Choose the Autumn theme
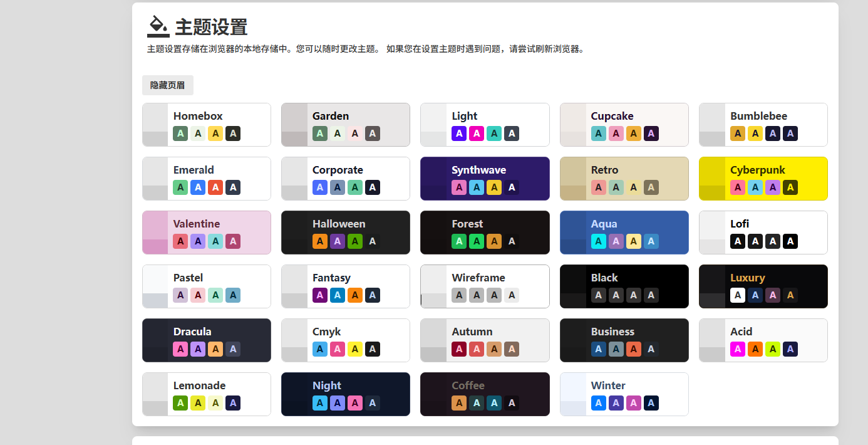This screenshot has height=445, width=868. tap(485, 340)
